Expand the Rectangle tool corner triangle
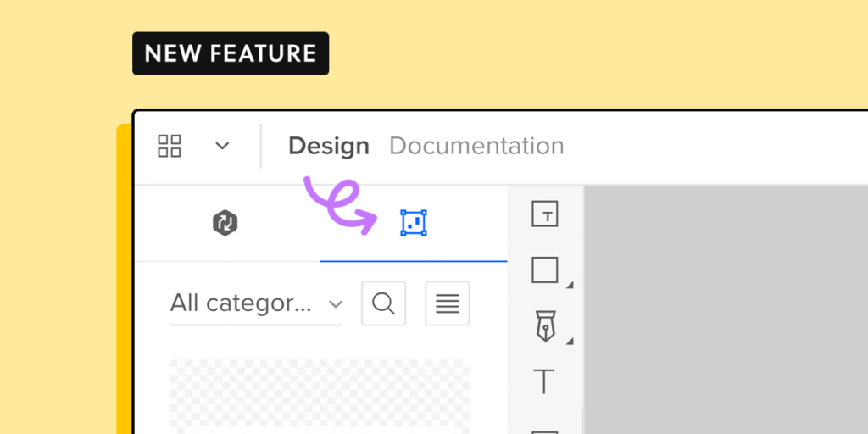The height and width of the screenshot is (434, 868). click(570, 286)
